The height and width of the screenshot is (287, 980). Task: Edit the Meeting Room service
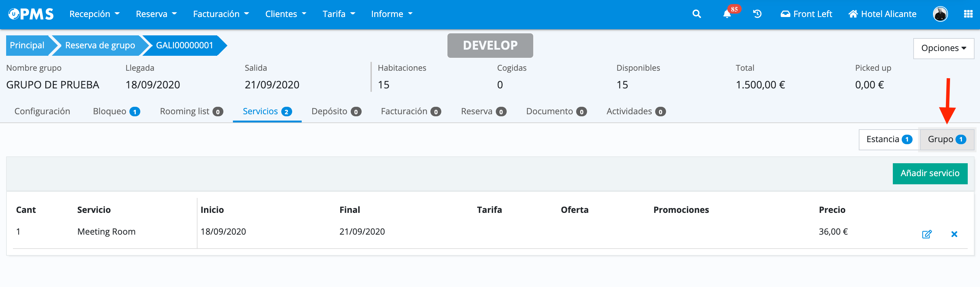point(926,234)
